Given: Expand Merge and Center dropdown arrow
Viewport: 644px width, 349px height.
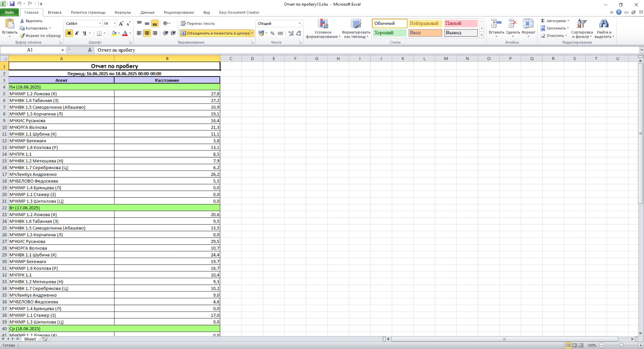Looking at the screenshot, I should tap(252, 33).
